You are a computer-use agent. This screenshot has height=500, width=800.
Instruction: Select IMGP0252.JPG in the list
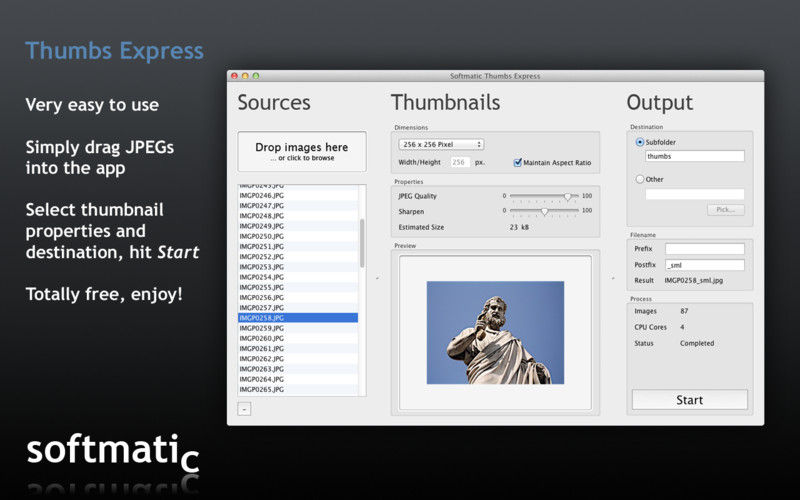(x=298, y=257)
